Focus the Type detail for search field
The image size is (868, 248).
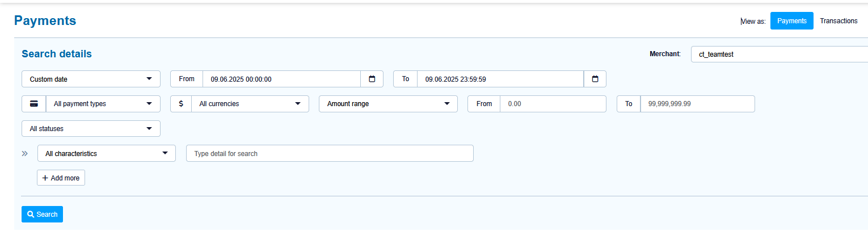(x=330, y=153)
